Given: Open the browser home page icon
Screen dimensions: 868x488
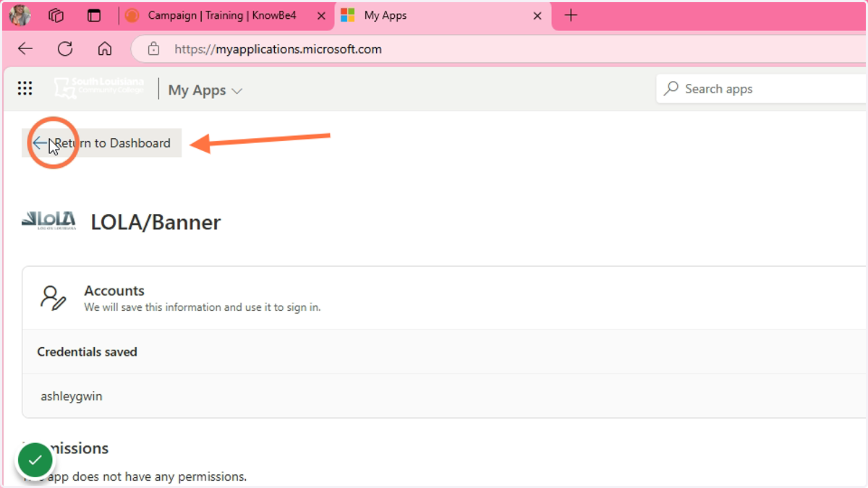Looking at the screenshot, I should click(x=105, y=49).
